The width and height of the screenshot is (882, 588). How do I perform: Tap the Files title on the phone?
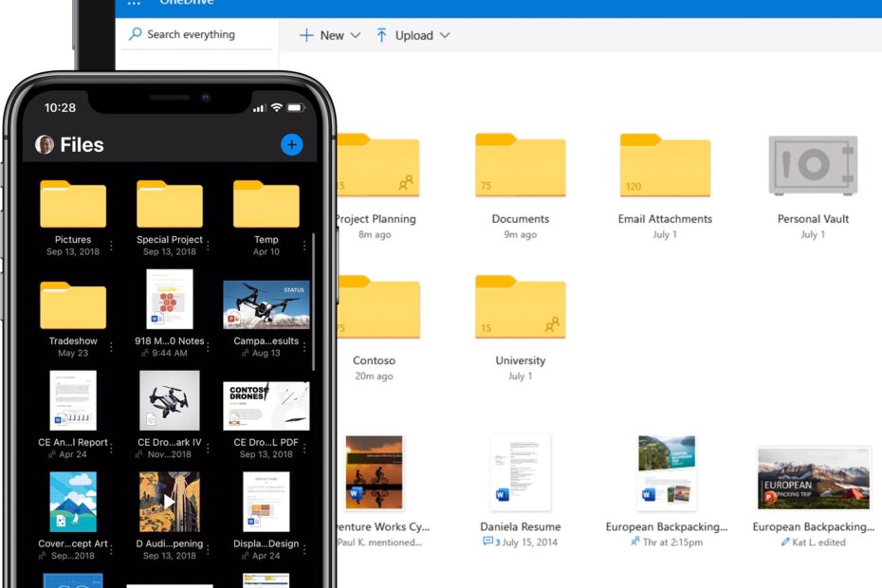[x=83, y=144]
